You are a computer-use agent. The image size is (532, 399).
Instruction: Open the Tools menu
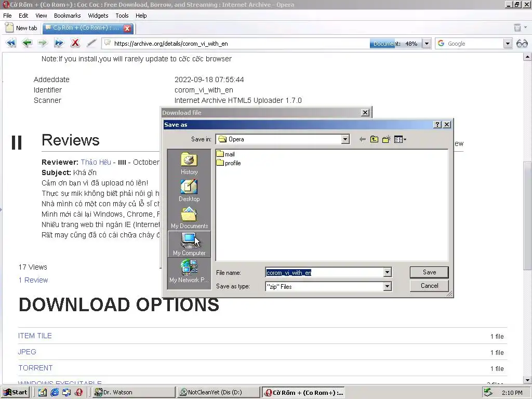[x=122, y=16]
